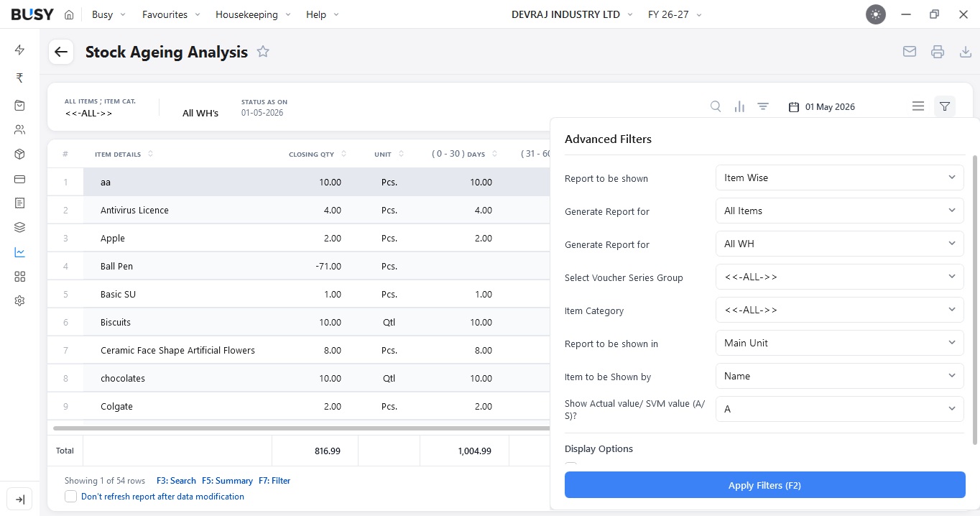This screenshot has width=980, height=516.
Task: Click the home icon in top bar
Action: tap(69, 14)
